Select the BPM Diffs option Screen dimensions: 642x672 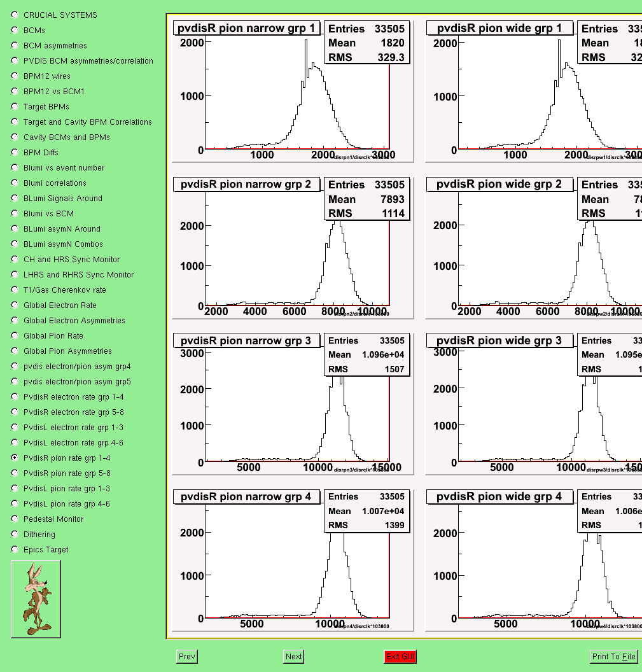click(x=15, y=153)
